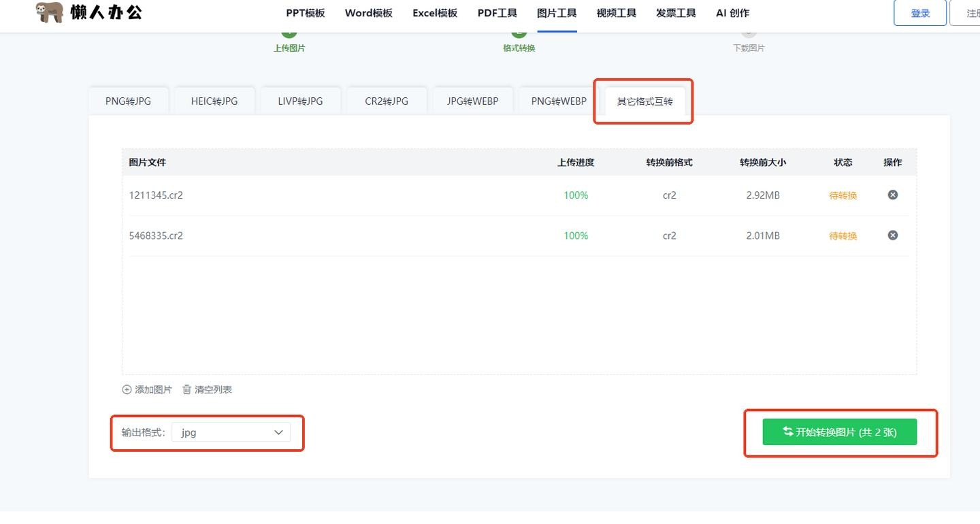The width and height of the screenshot is (980, 524).
Task: Open the output format jpg dropdown
Action: click(231, 432)
